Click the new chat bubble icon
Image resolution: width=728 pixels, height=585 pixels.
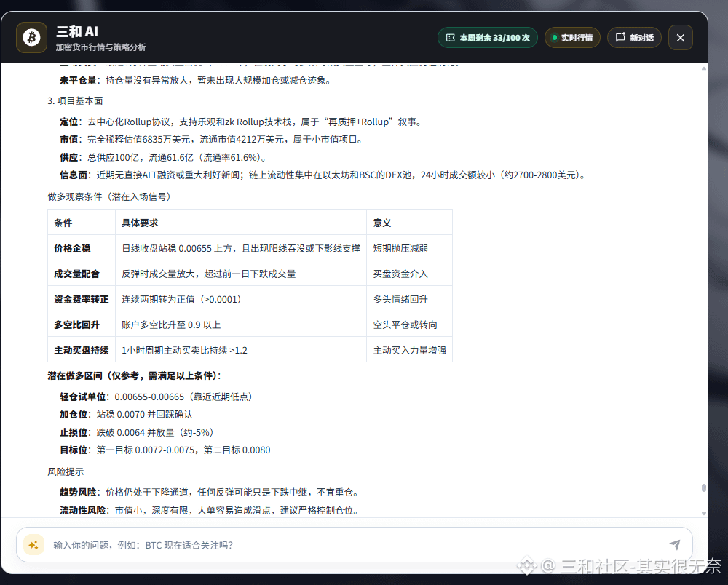(620, 37)
